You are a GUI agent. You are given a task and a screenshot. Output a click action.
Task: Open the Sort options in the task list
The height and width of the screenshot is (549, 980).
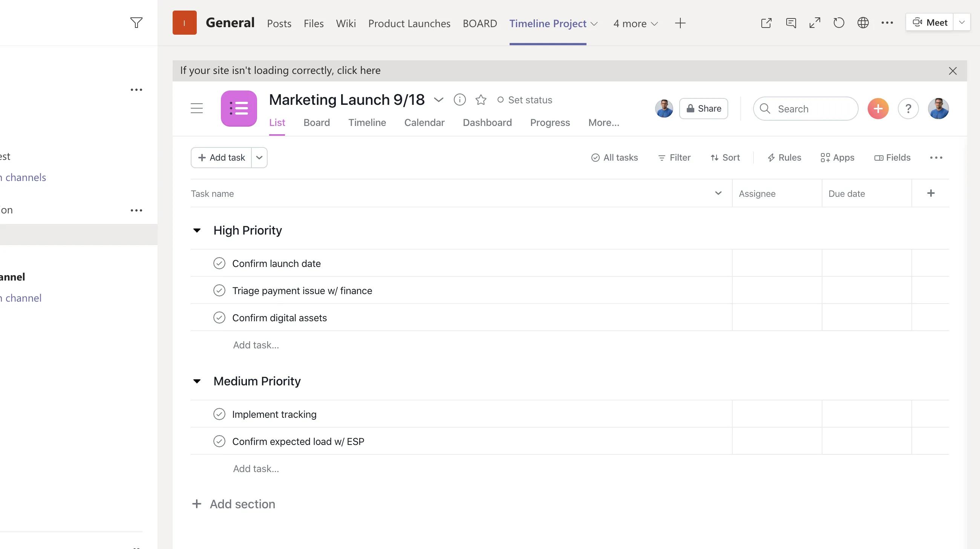click(725, 157)
